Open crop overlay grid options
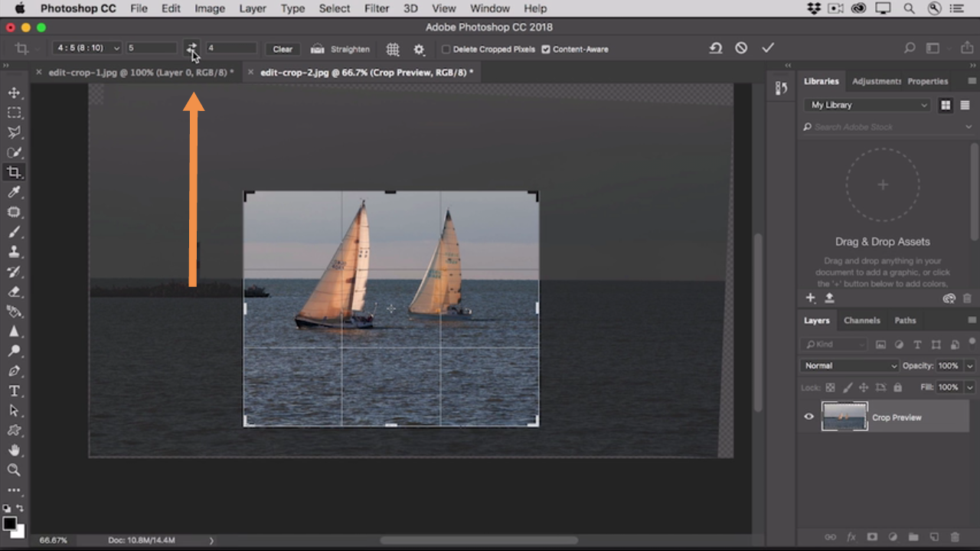Screen dimensions: 980x551 393,49
